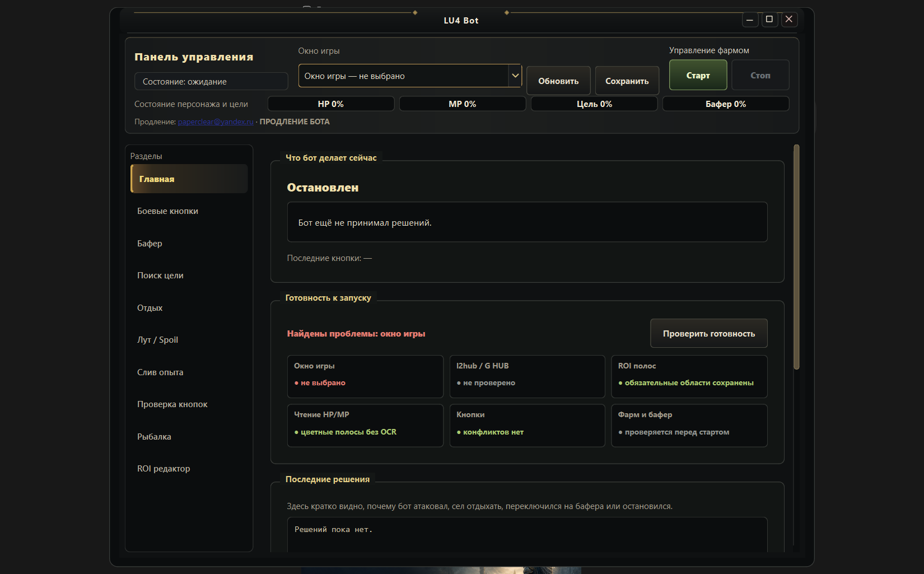
Task: Open the Проверка кнопок section
Action: point(189,404)
